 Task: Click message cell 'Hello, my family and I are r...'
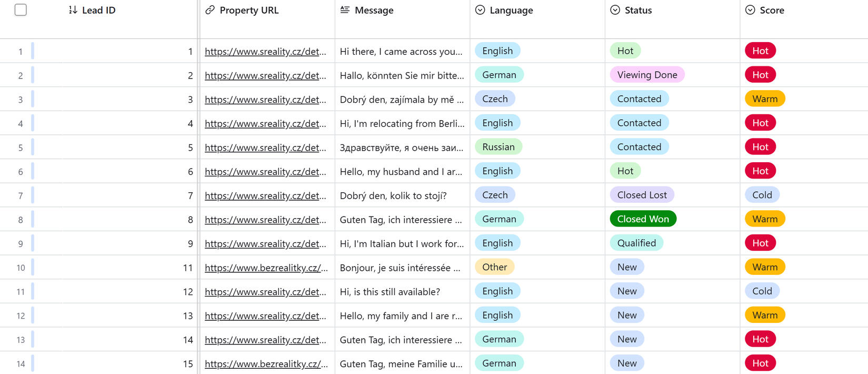tap(402, 316)
